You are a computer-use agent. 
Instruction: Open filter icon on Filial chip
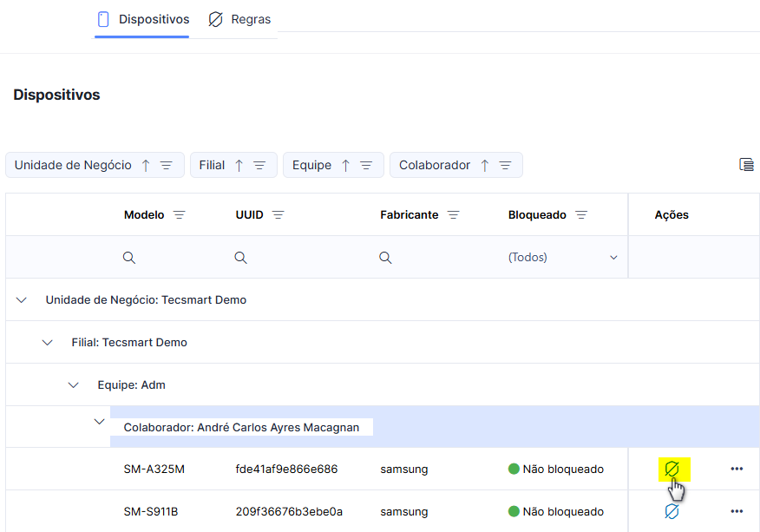(259, 166)
